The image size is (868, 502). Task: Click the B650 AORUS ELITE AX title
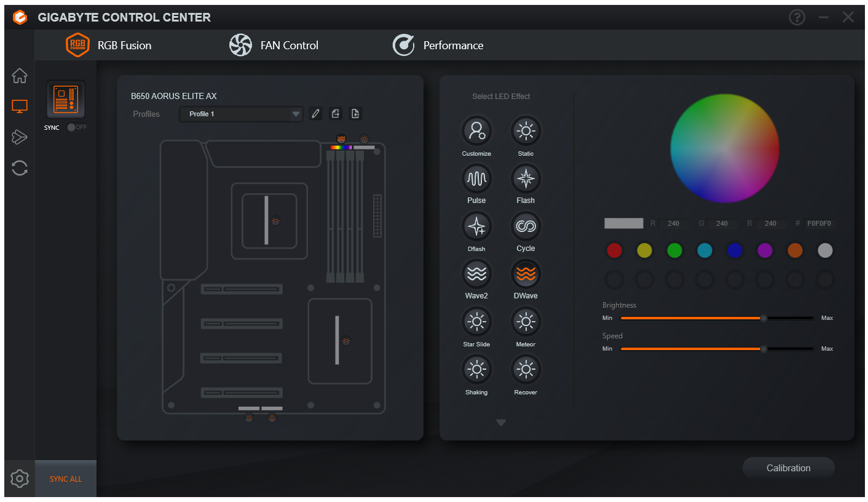pos(174,96)
